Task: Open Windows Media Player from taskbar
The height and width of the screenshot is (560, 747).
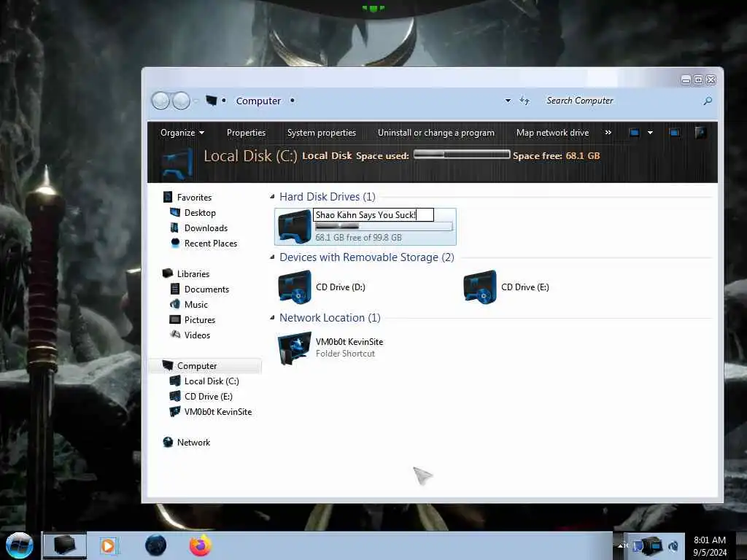Action: click(x=109, y=545)
